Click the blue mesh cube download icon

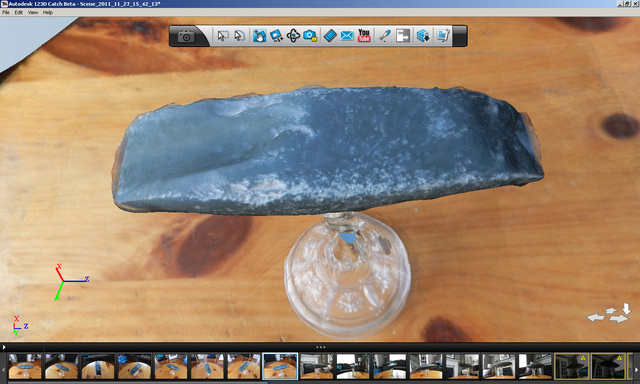[x=423, y=36]
